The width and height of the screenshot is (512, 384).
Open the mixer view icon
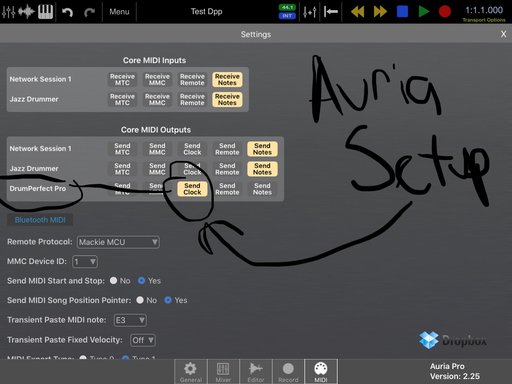click(x=8, y=12)
